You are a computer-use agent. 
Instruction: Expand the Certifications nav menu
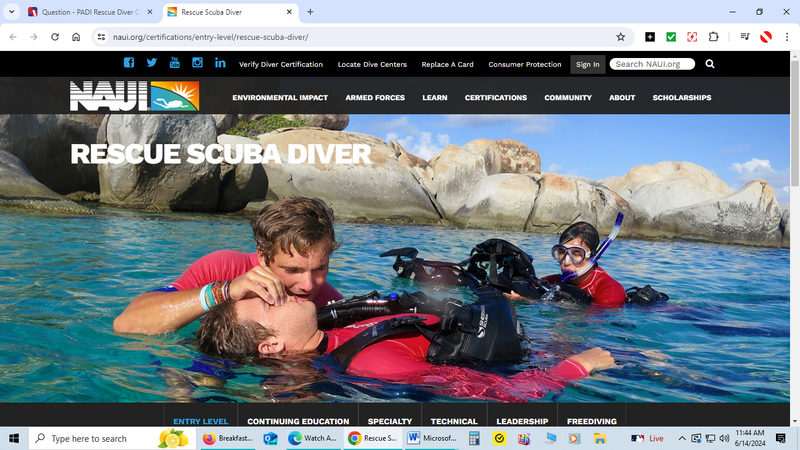tap(495, 98)
